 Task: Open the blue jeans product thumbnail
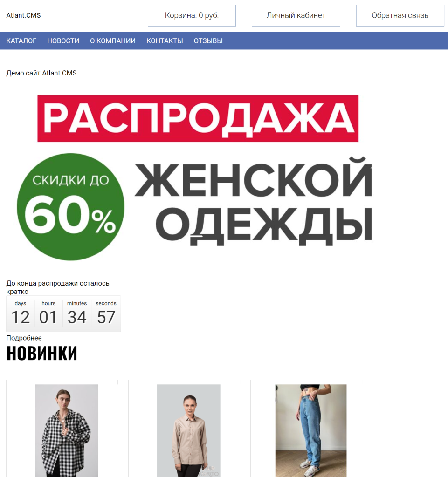pos(311,430)
